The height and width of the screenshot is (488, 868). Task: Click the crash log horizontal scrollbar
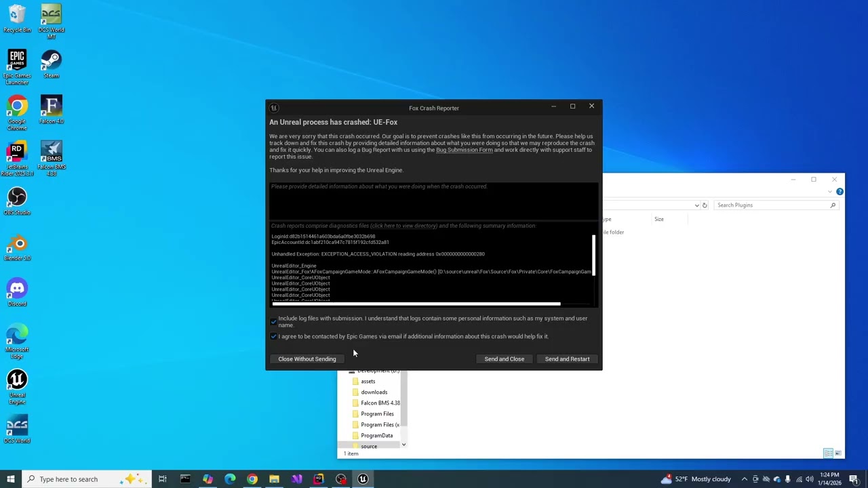tap(416, 304)
